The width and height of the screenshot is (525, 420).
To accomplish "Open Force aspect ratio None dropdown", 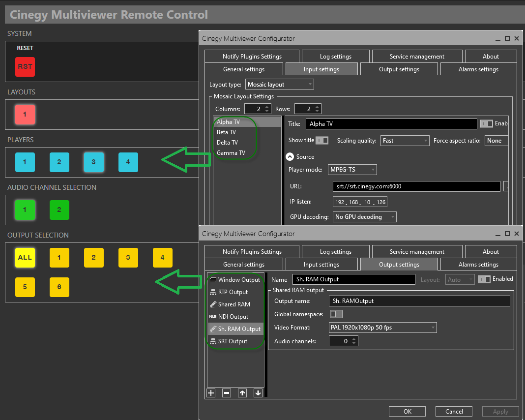I will click(496, 141).
